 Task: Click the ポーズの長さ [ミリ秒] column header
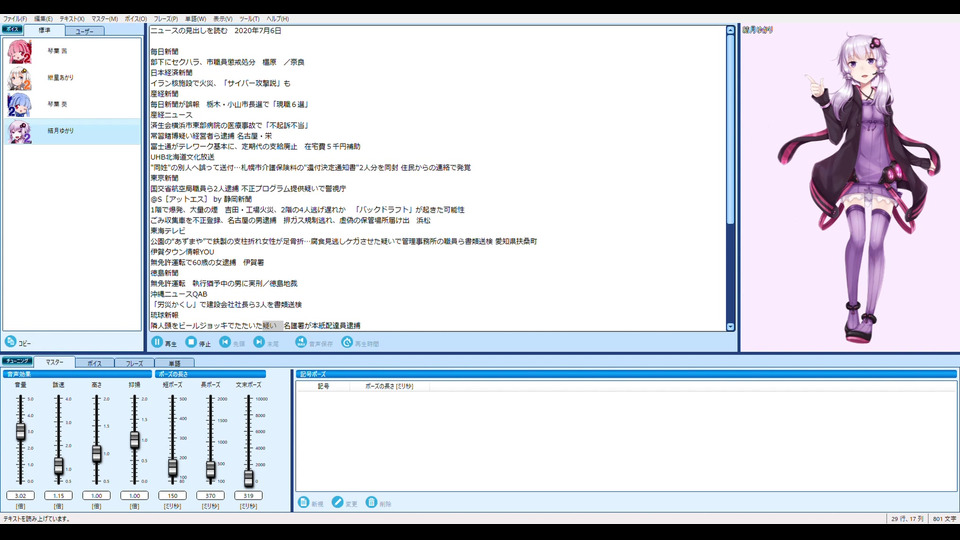389,386
